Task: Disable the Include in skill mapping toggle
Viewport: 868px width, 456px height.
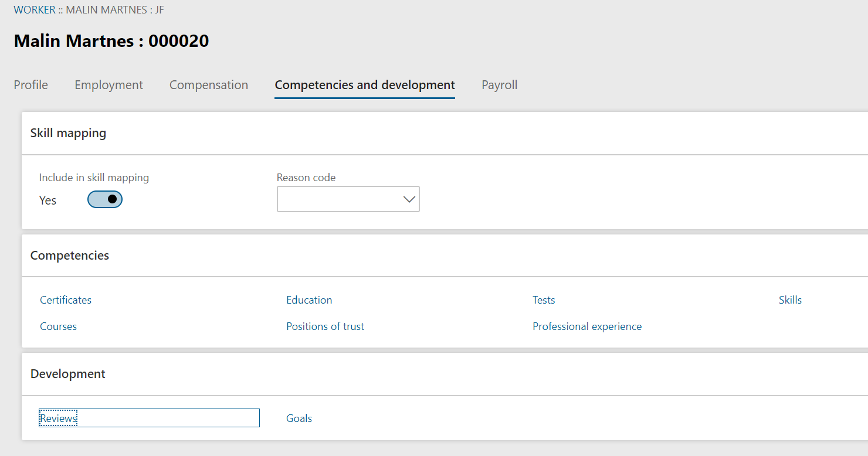Action: click(104, 199)
